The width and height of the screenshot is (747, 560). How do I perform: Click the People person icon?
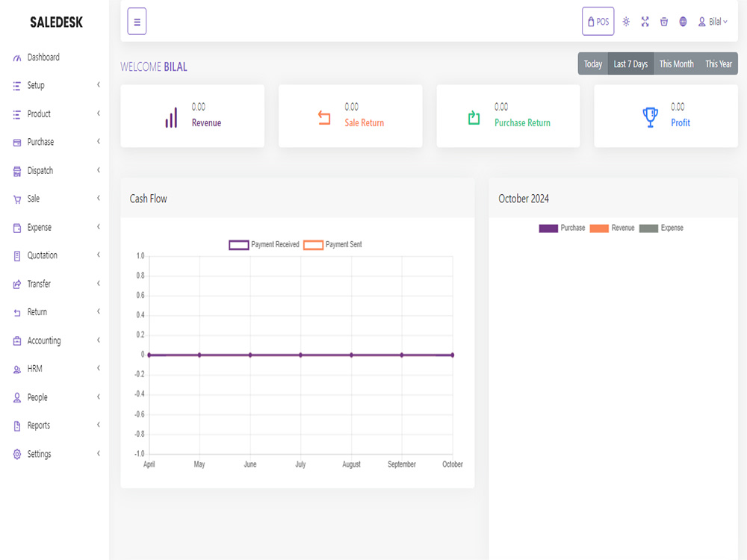[x=17, y=398]
